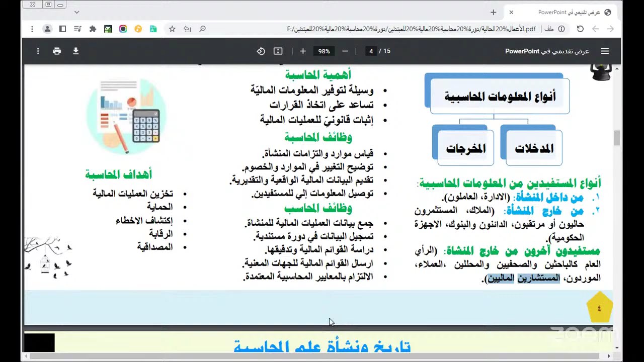Close the PowerPoint presentation tab
This screenshot has height=362, width=644.
tap(511, 12)
